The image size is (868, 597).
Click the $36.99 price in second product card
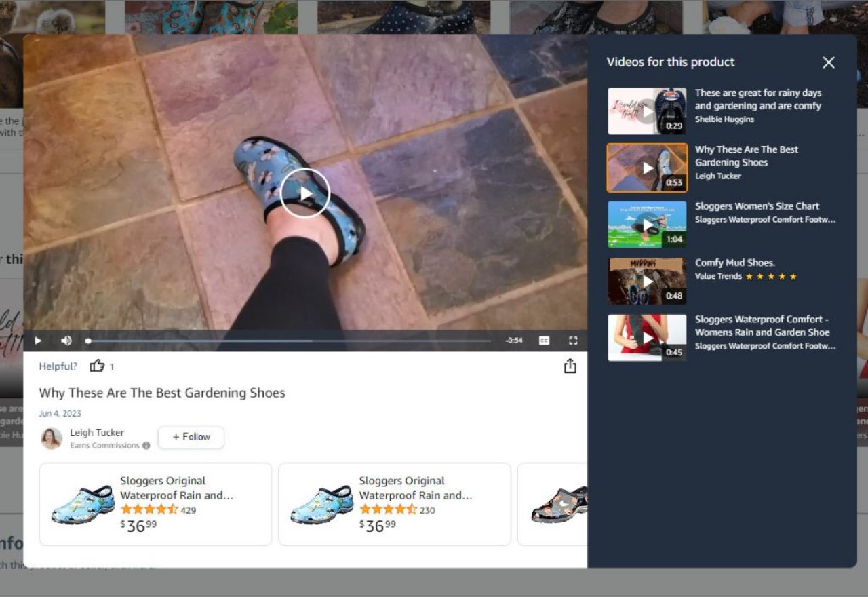[377, 526]
